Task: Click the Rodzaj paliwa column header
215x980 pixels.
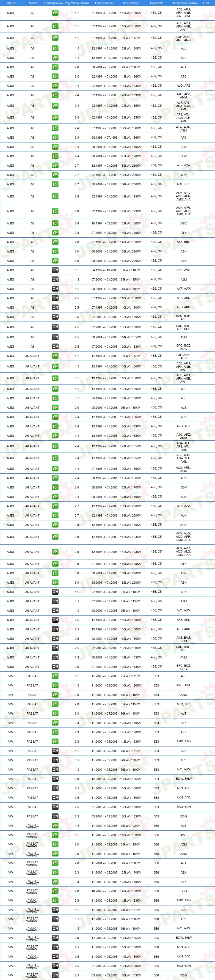Action: [53, 3]
